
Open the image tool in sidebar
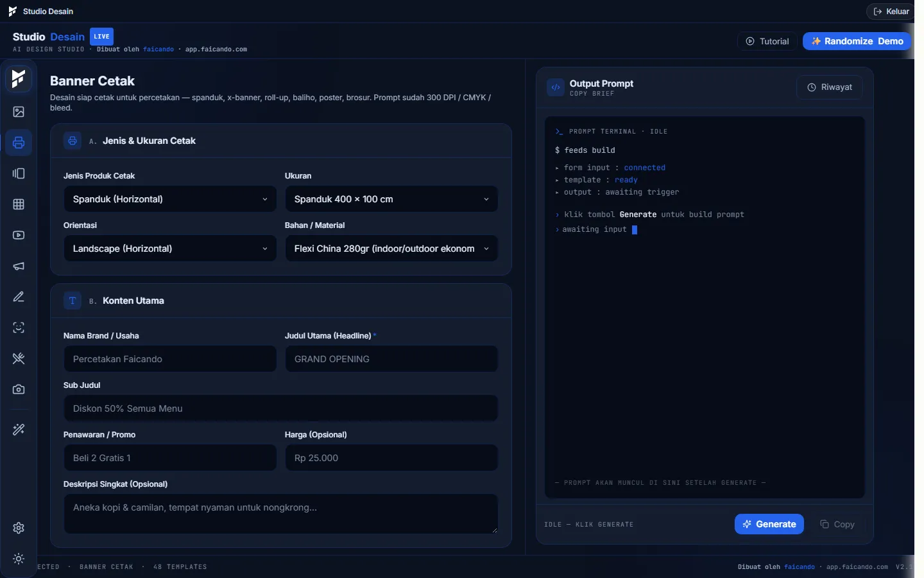tap(19, 112)
